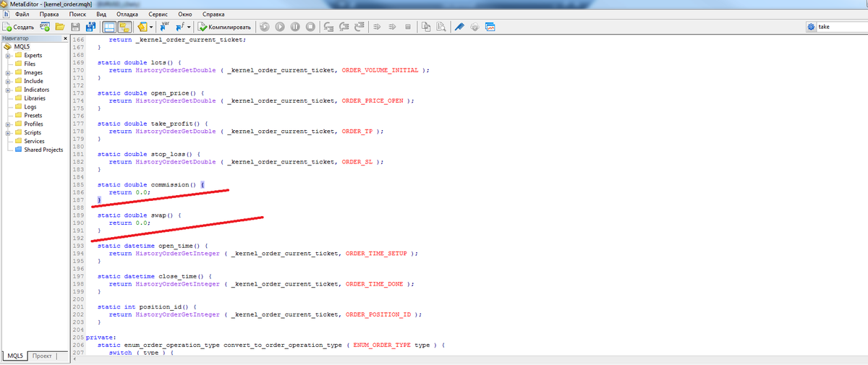
Task: Click 'ORDER_POSITION_ID' constant on line 202
Action: [379, 314]
